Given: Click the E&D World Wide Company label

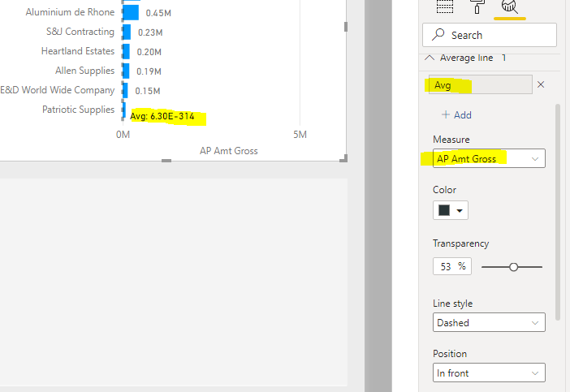Looking at the screenshot, I should click(58, 90).
